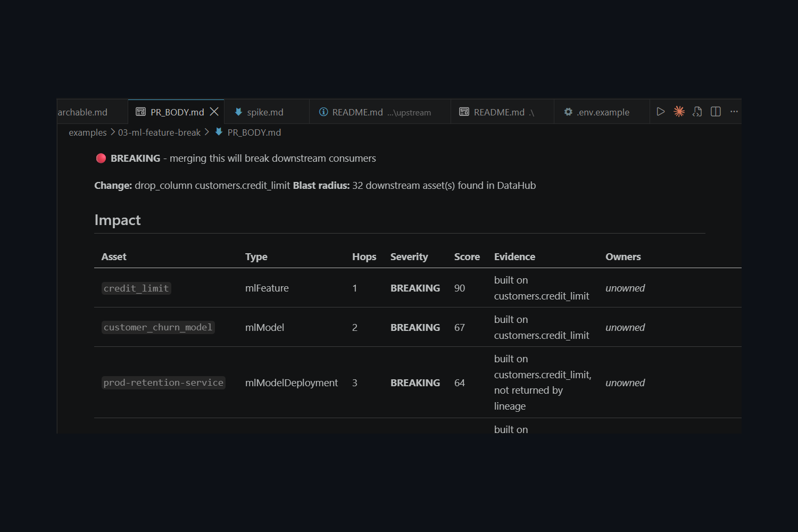The height and width of the screenshot is (532, 798).
Task: Click the examples breadcrumb folder
Action: point(88,132)
